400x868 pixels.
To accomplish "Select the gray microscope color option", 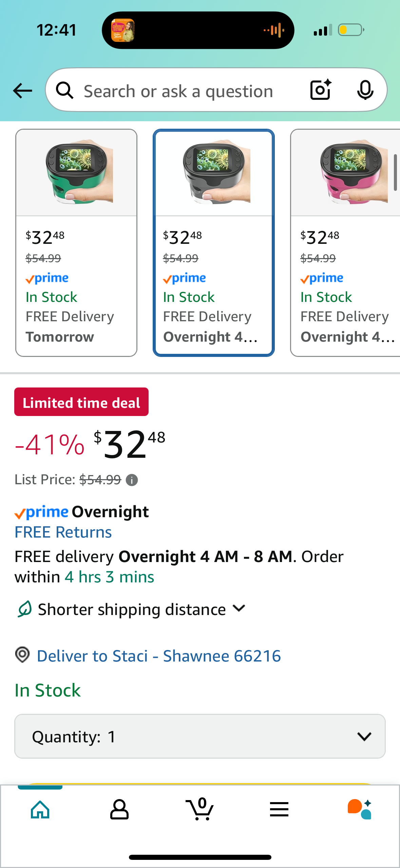I will coord(214,242).
